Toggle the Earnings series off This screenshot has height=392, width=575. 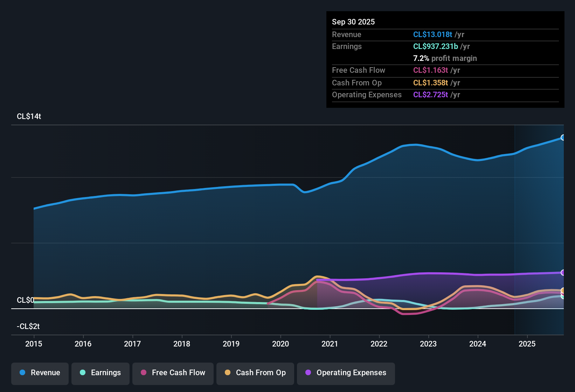click(x=101, y=373)
